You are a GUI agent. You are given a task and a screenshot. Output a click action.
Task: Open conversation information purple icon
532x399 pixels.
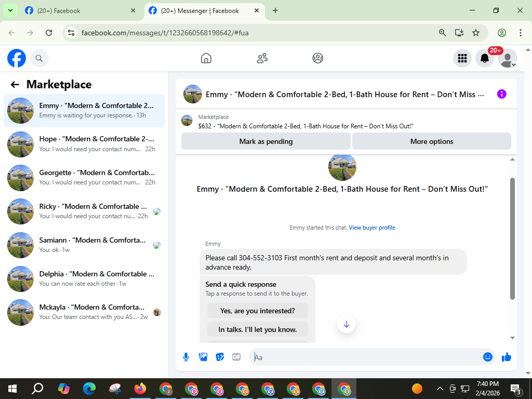pos(501,94)
